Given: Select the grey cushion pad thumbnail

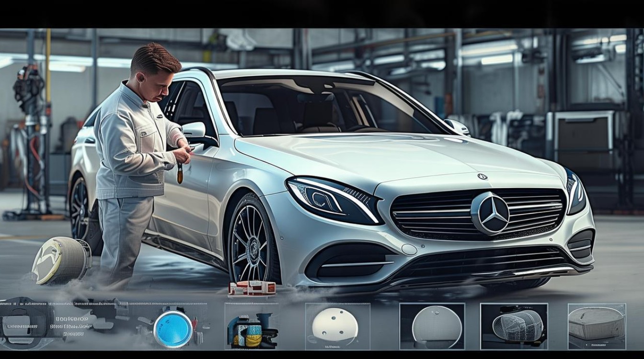Looking at the screenshot, I should click(597, 326).
